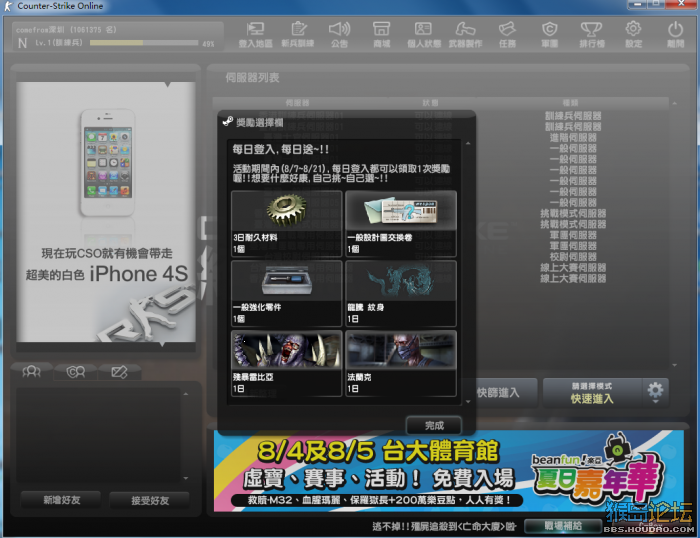Click the 種類 column header
Viewport: 700px width, 538px height.
[x=570, y=103]
